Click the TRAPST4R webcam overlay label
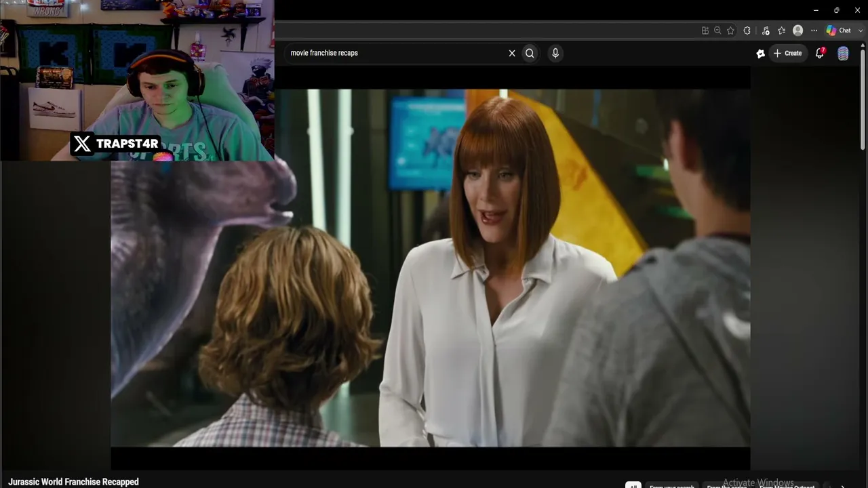 tap(116, 144)
